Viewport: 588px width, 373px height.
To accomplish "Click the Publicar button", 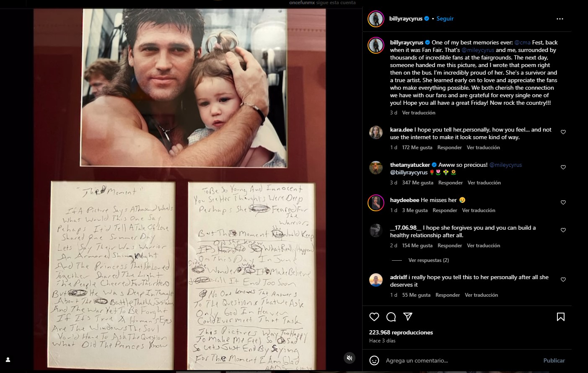I will 554,360.
